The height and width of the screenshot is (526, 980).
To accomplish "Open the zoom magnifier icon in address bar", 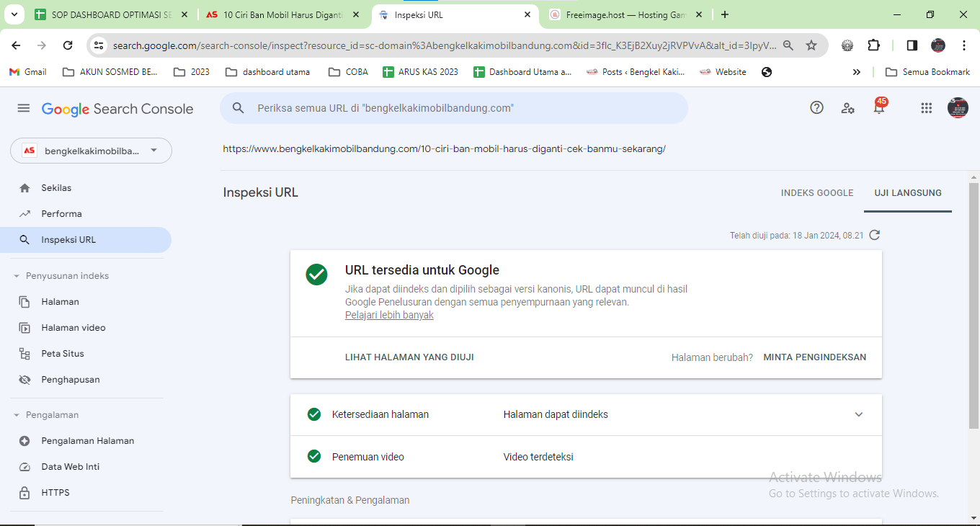I will pyautogui.click(x=788, y=45).
